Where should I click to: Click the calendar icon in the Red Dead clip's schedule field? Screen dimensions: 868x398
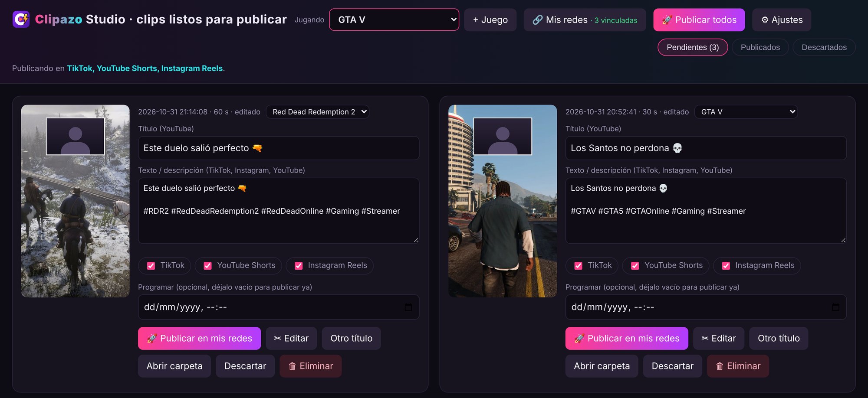pyautogui.click(x=408, y=307)
